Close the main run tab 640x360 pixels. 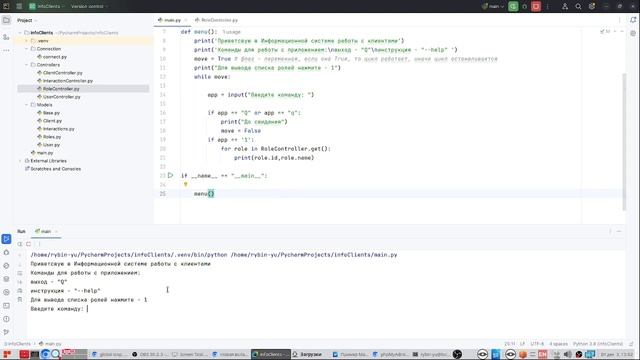pyautogui.click(x=56, y=231)
